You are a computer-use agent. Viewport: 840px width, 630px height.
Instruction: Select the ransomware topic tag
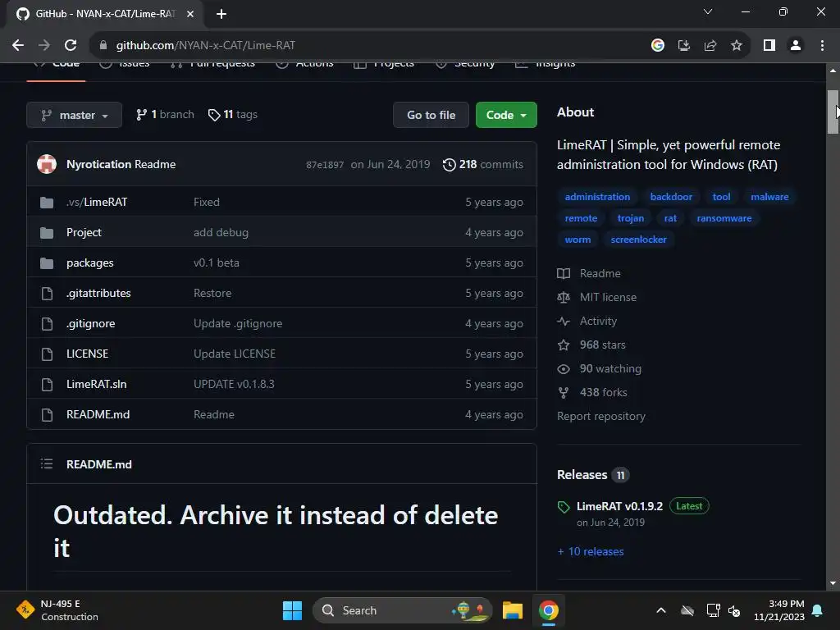[x=724, y=218]
